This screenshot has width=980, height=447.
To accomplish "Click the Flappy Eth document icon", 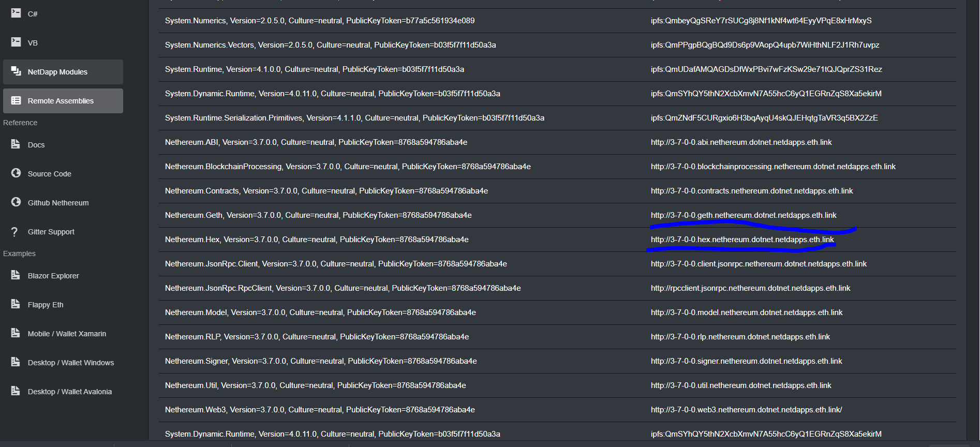I will click(x=16, y=304).
